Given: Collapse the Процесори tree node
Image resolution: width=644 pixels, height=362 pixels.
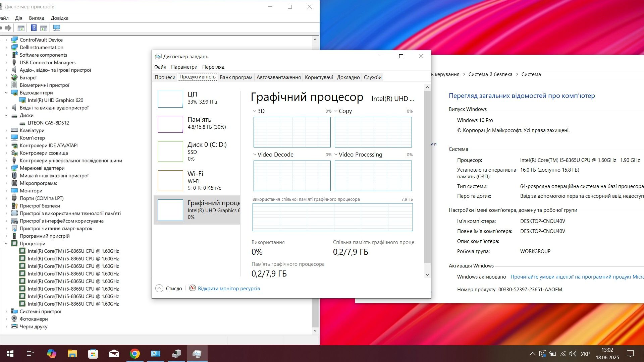Looking at the screenshot, I should pyautogui.click(x=6, y=244).
